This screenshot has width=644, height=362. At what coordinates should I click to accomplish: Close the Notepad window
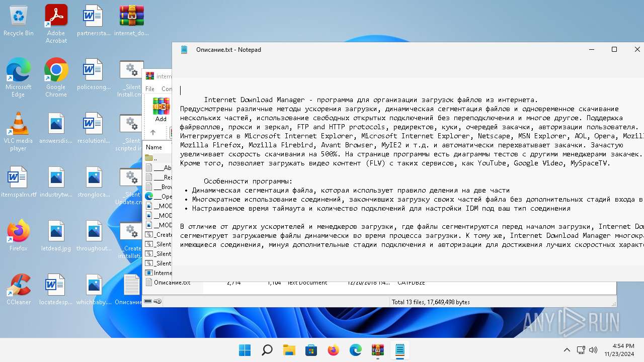click(x=636, y=49)
